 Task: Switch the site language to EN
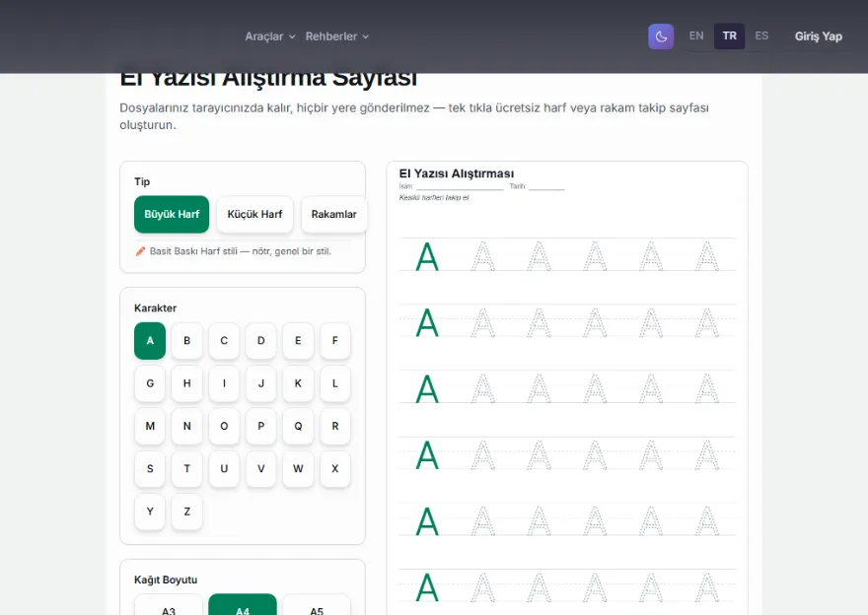(x=696, y=35)
